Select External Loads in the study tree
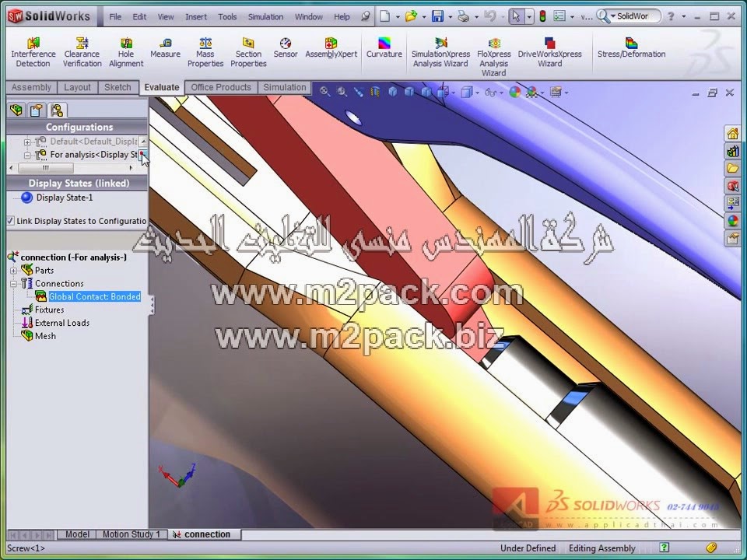This screenshot has height=560, width=747. click(62, 323)
